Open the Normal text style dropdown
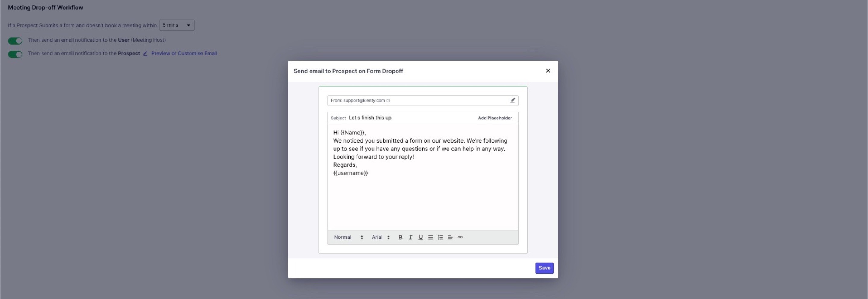Viewport: 868px width, 299px height. pyautogui.click(x=348, y=237)
